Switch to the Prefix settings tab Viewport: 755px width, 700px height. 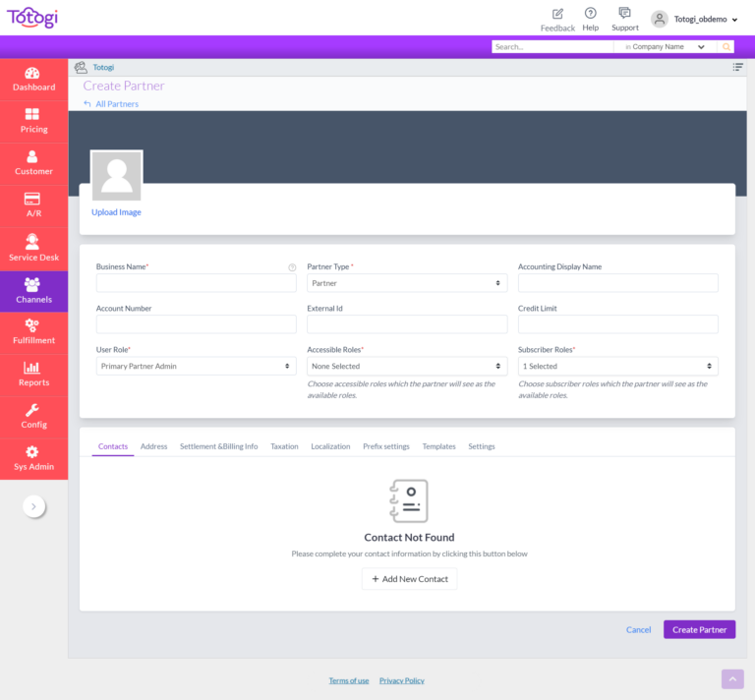[x=386, y=446]
